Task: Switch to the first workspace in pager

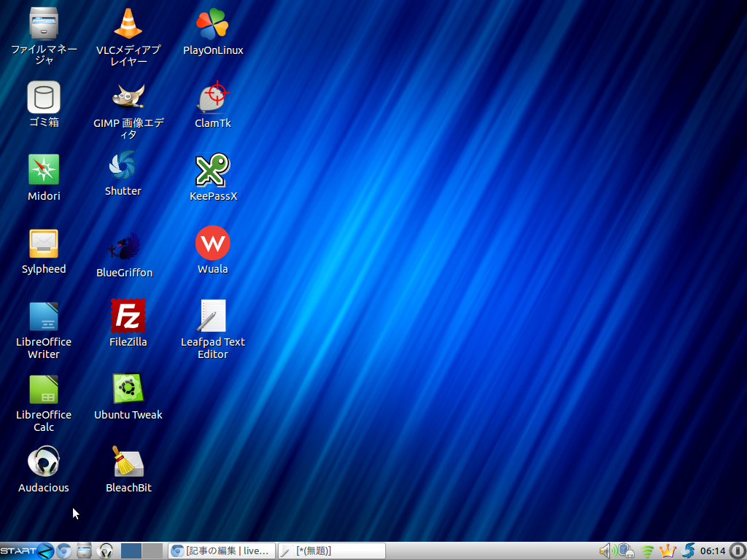Action: coord(131,551)
